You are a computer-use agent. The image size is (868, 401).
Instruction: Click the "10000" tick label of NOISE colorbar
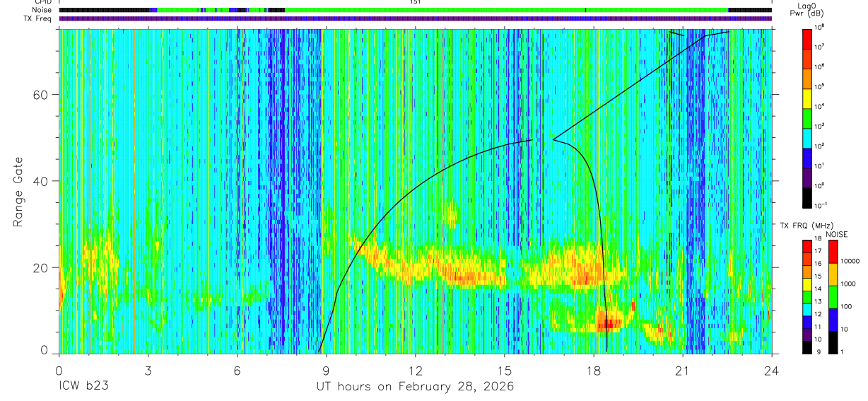point(850,260)
